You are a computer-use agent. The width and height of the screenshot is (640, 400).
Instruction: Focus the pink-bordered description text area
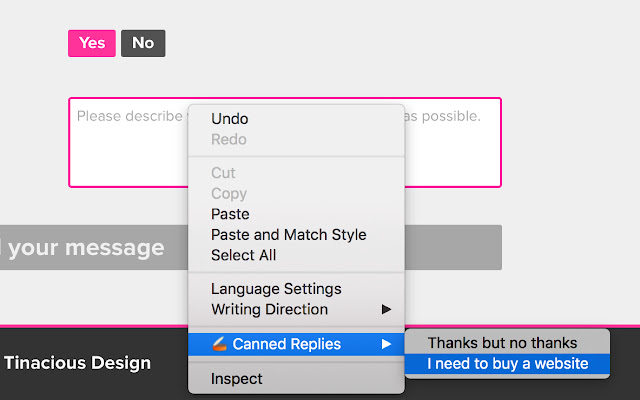click(130, 150)
